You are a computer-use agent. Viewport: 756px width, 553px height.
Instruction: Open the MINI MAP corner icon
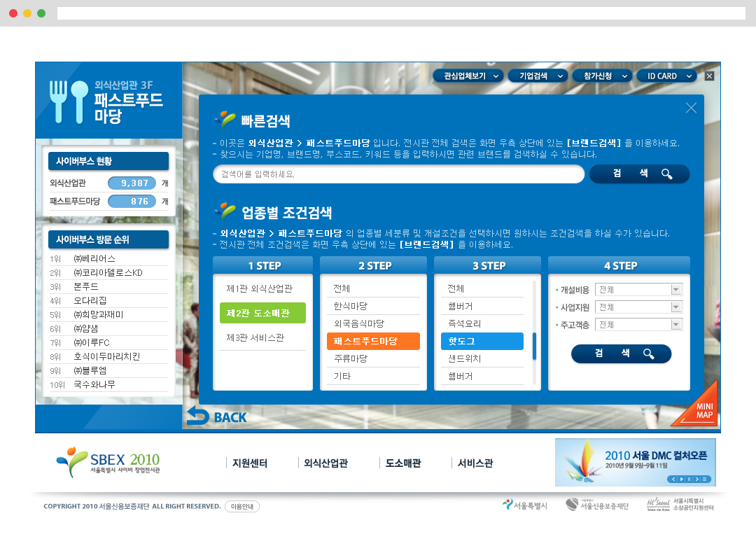(699, 408)
